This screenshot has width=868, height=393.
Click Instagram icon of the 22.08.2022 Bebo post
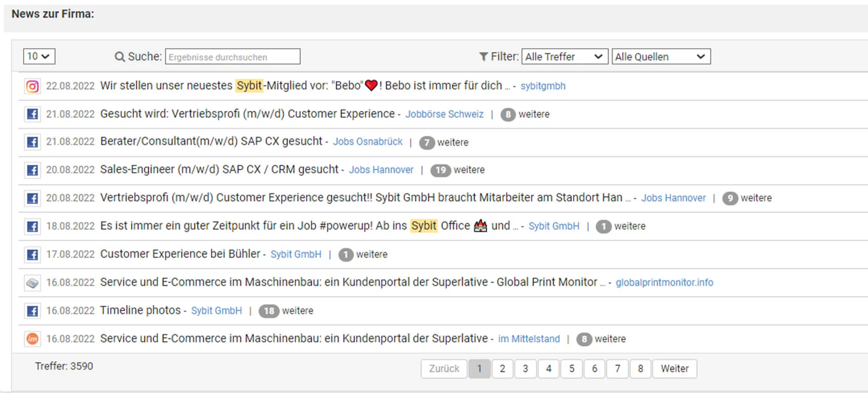(32, 86)
